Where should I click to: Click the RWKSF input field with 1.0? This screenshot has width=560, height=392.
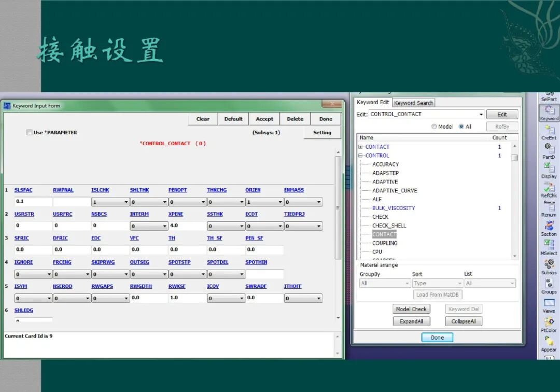[x=187, y=298]
